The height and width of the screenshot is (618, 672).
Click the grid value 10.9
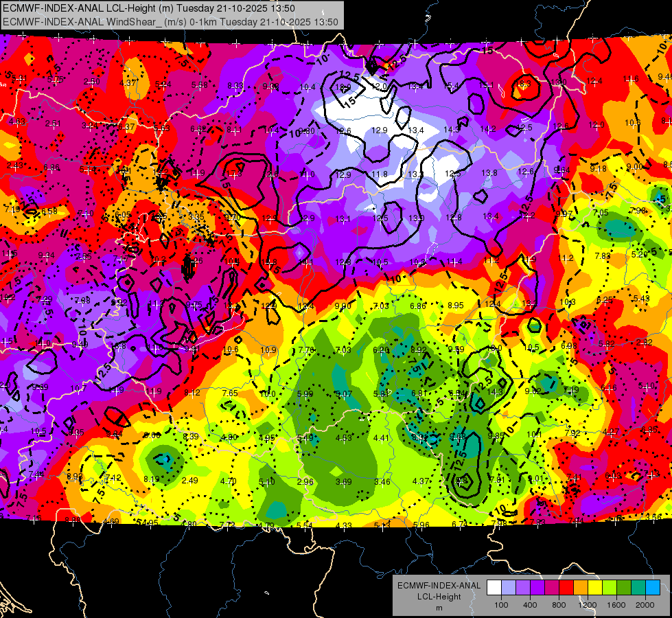click(x=268, y=350)
